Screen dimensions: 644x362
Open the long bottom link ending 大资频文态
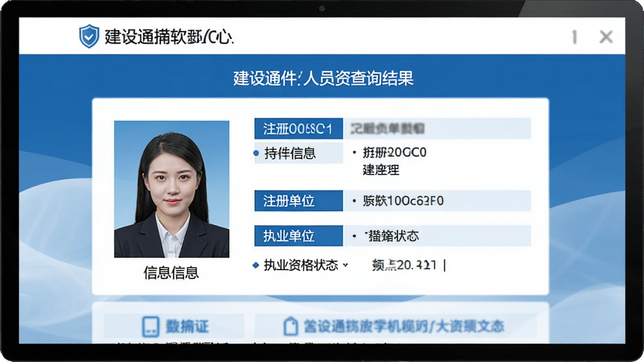[x=396, y=326]
